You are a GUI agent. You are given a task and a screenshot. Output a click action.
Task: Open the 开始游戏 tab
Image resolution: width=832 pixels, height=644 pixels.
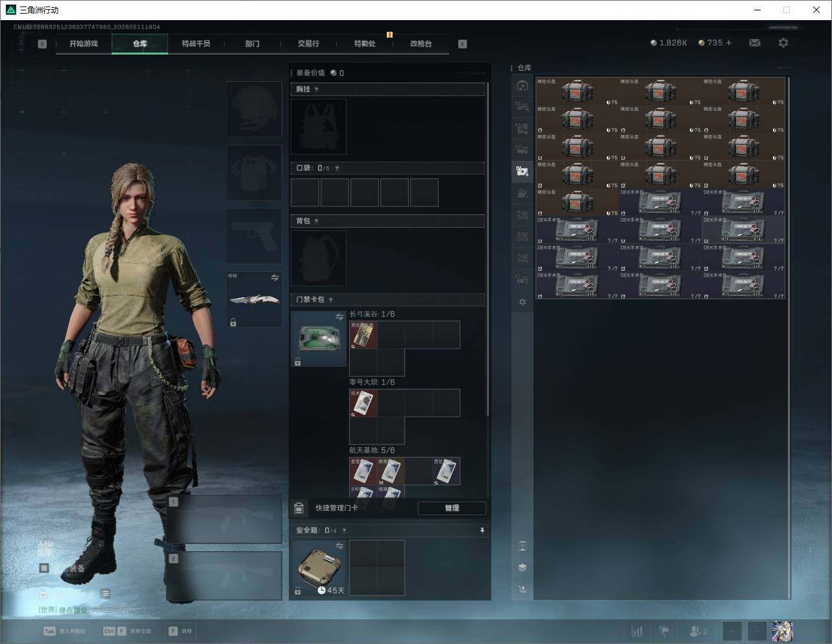(84, 43)
